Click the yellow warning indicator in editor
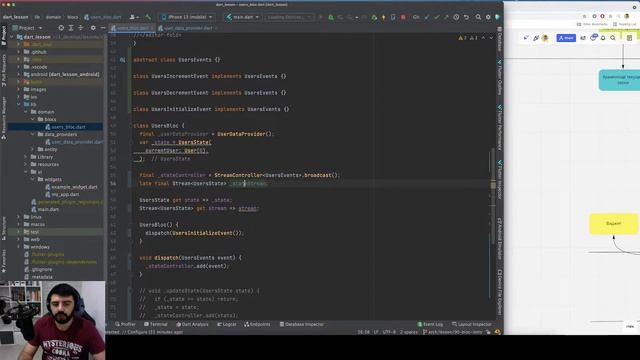Screen dimensions: 640x360 click(462, 38)
